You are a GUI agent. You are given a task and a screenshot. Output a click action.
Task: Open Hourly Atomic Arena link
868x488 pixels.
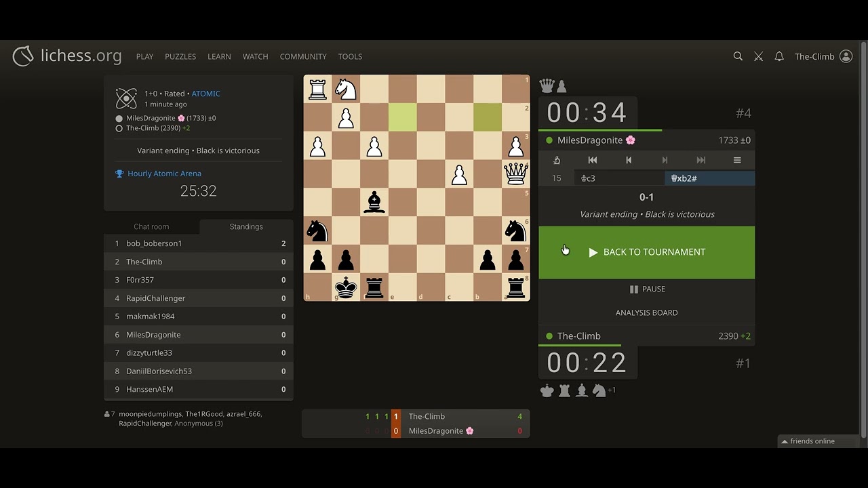tap(164, 174)
